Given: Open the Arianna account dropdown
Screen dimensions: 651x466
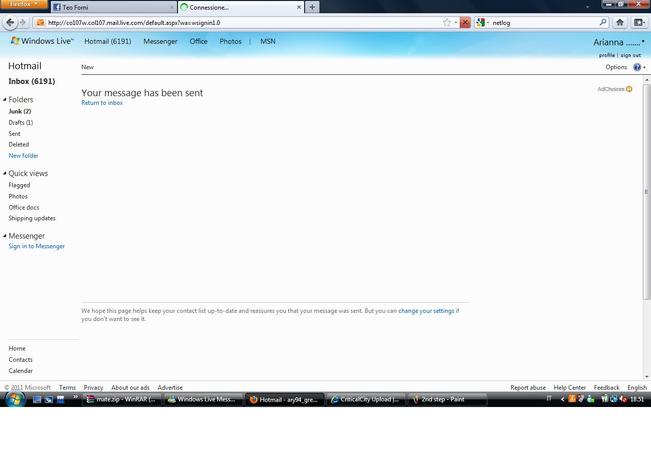Looking at the screenshot, I should (x=619, y=42).
